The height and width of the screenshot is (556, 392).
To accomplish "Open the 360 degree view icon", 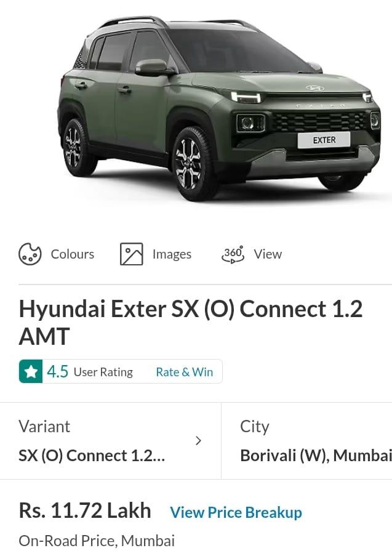I will tap(233, 254).
